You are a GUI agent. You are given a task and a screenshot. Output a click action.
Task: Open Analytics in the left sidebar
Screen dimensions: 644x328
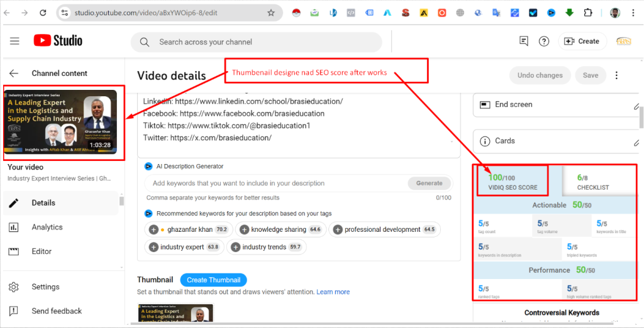point(47,227)
